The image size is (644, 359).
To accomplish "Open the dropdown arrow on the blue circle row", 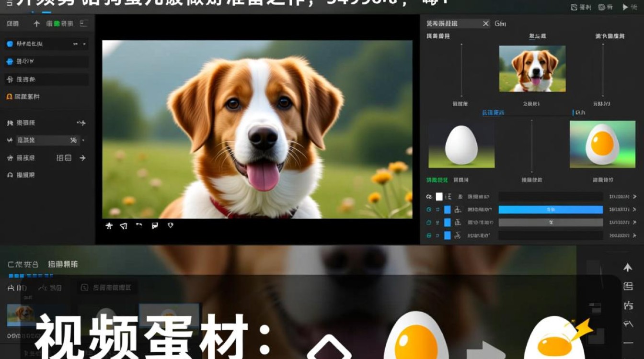I will pyautogui.click(x=85, y=44).
